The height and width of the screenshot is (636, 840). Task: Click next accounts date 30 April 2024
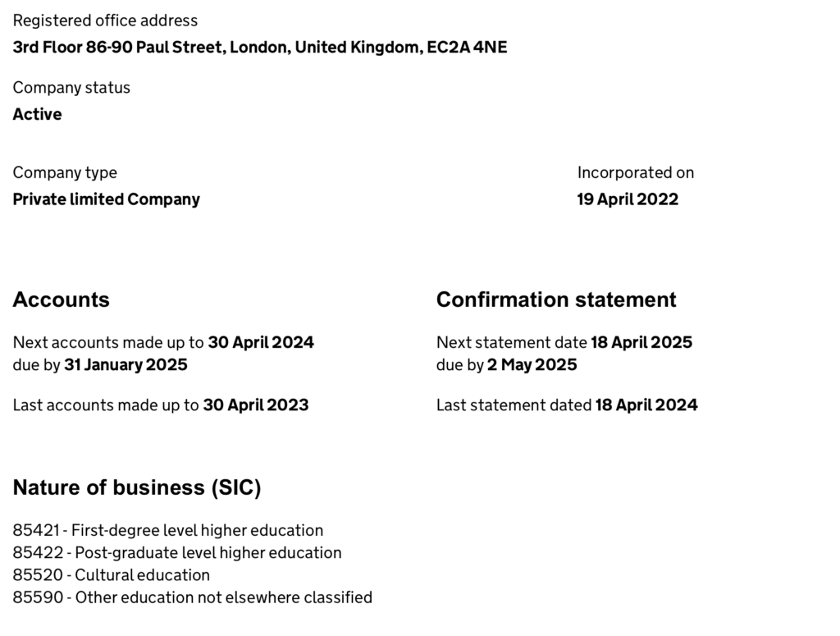(x=261, y=342)
